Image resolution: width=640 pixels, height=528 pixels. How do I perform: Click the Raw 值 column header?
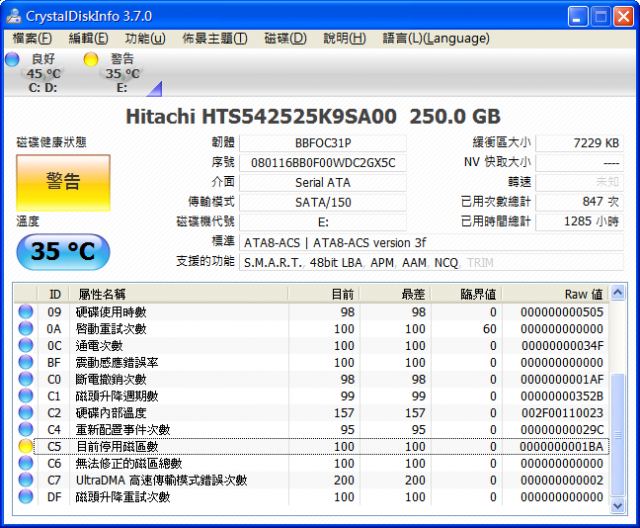click(x=555, y=294)
